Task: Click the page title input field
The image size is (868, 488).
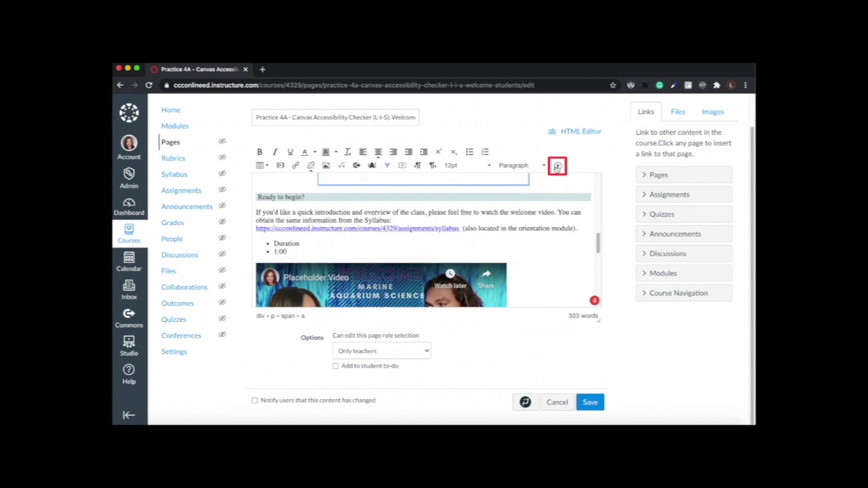Action: [335, 117]
